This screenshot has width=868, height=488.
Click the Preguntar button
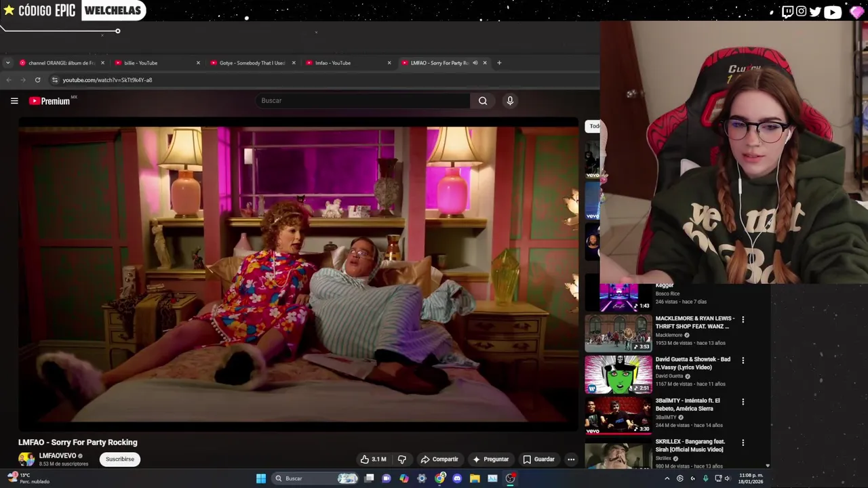point(491,459)
